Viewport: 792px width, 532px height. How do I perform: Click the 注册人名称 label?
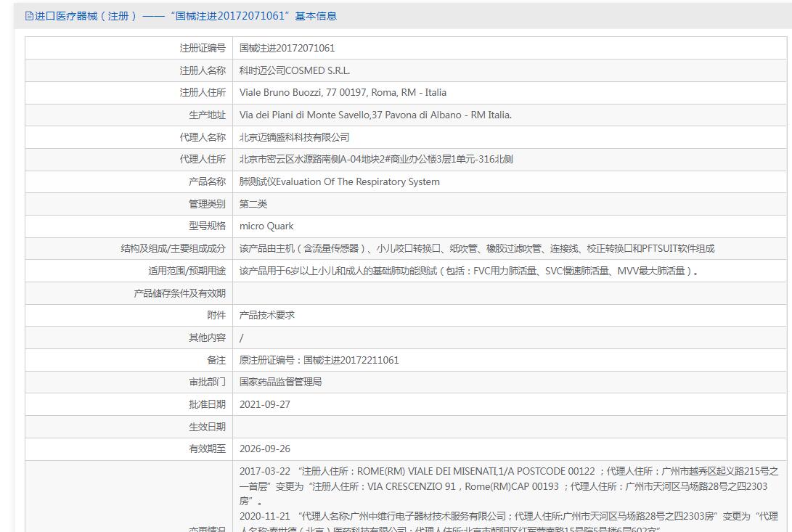[x=203, y=70]
